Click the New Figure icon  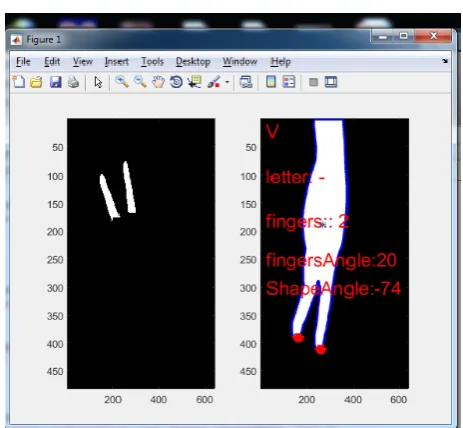tap(19, 82)
